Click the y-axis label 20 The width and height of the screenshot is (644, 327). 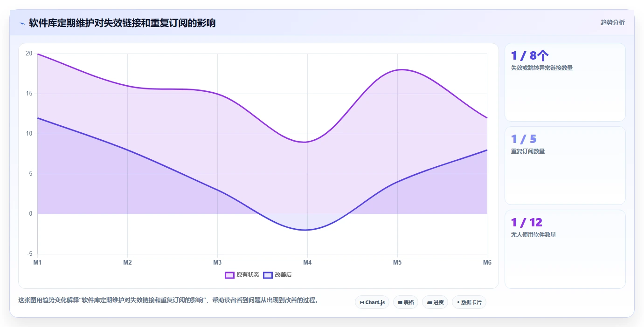click(x=29, y=54)
